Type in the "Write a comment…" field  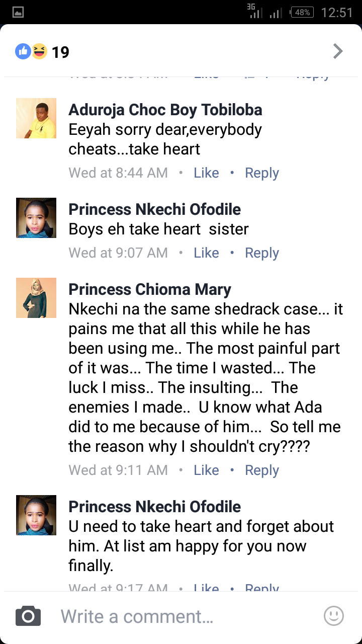[181, 616]
